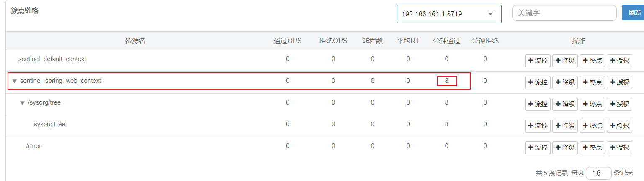Click flow control button for /sysorg/tree
Viewport: 644px width, 181px height.
[538, 104]
